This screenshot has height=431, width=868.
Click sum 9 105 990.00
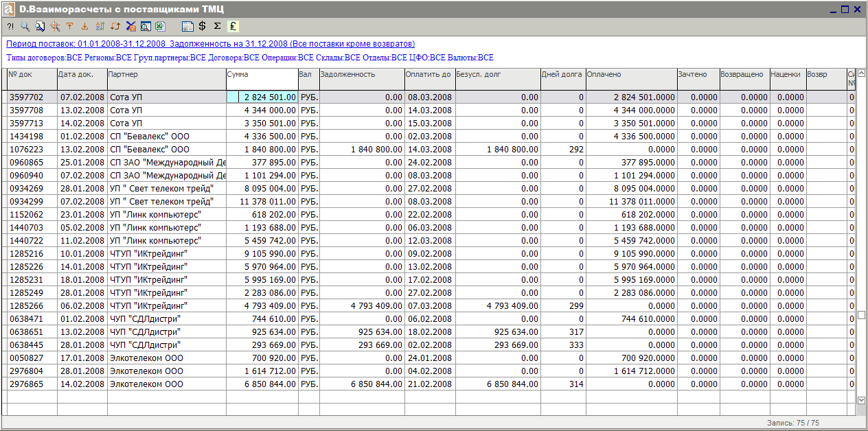(x=262, y=254)
